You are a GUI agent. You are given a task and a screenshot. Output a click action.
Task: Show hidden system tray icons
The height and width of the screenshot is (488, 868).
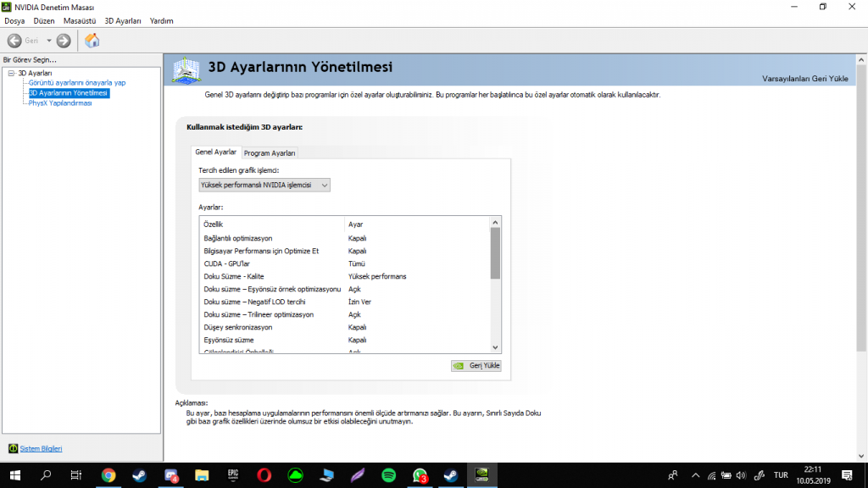tap(696, 475)
